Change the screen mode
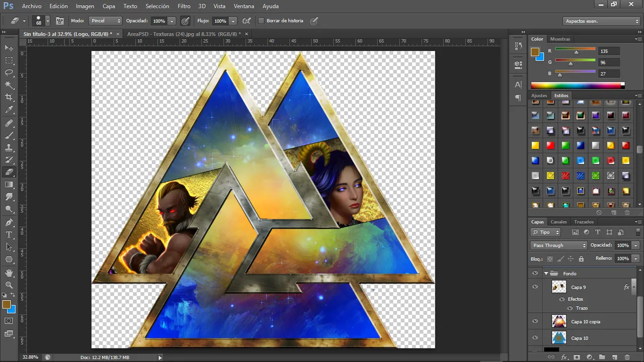The width and height of the screenshot is (644, 362). pos(9,333)
